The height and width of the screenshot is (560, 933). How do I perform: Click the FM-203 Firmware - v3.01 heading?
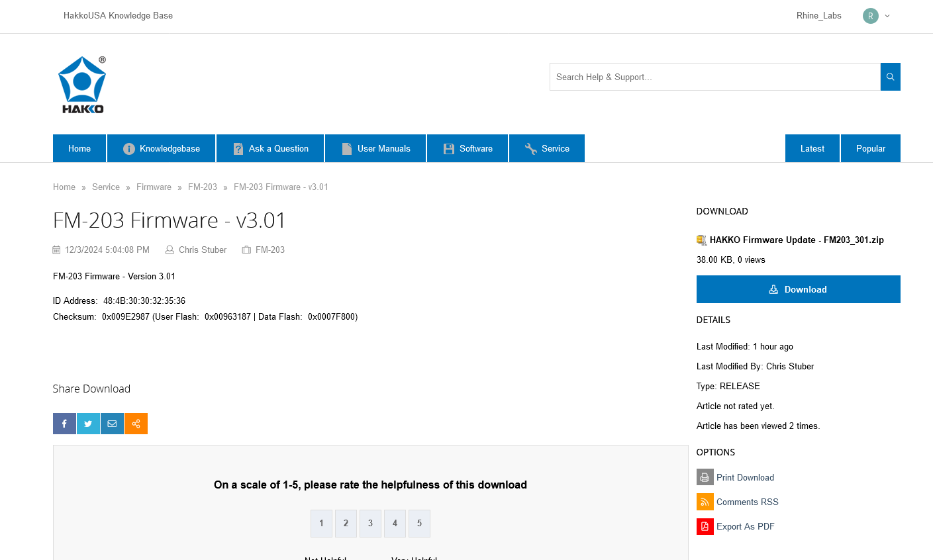(170, 220)
